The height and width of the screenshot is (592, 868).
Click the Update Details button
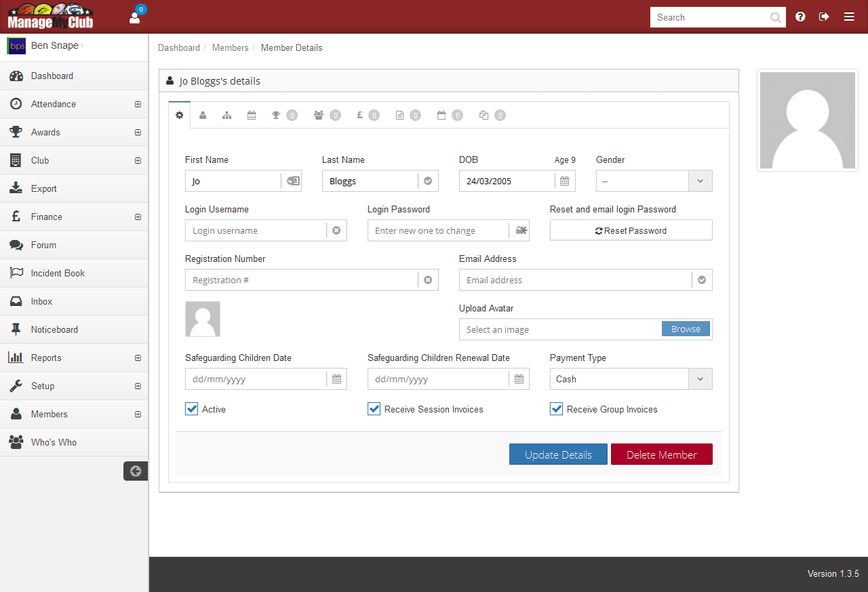point(558,454)
